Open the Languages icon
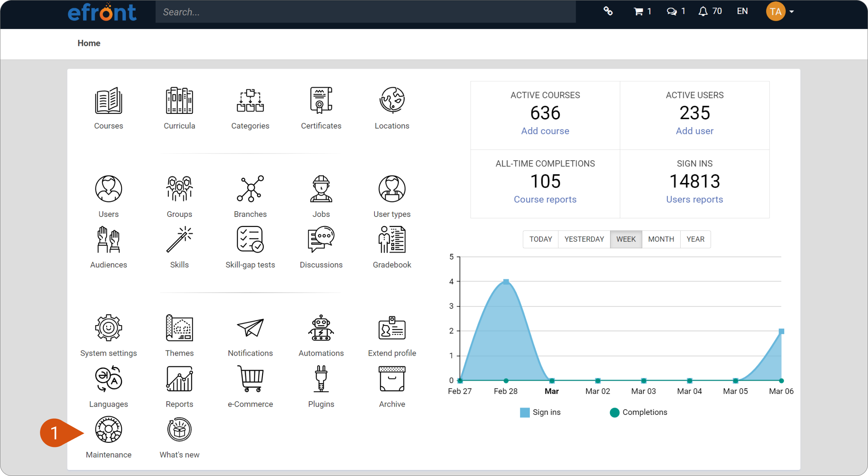Image resolution: width=868 pixels, height=476 pixels. point(109,379)
